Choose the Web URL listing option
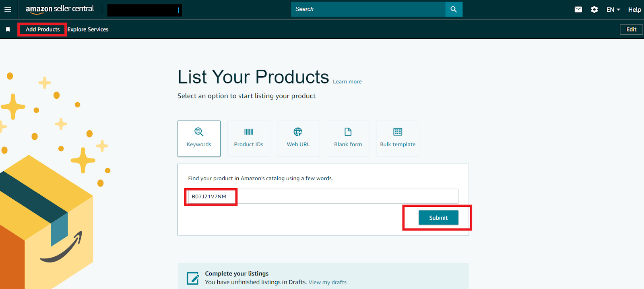The height and width of the screenshot is (289, 644). (x=298, y=138)
